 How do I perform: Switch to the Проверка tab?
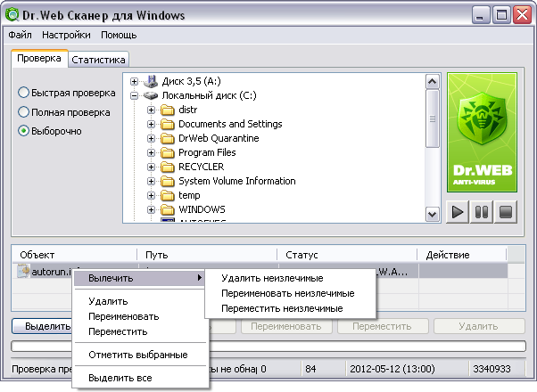39,58
